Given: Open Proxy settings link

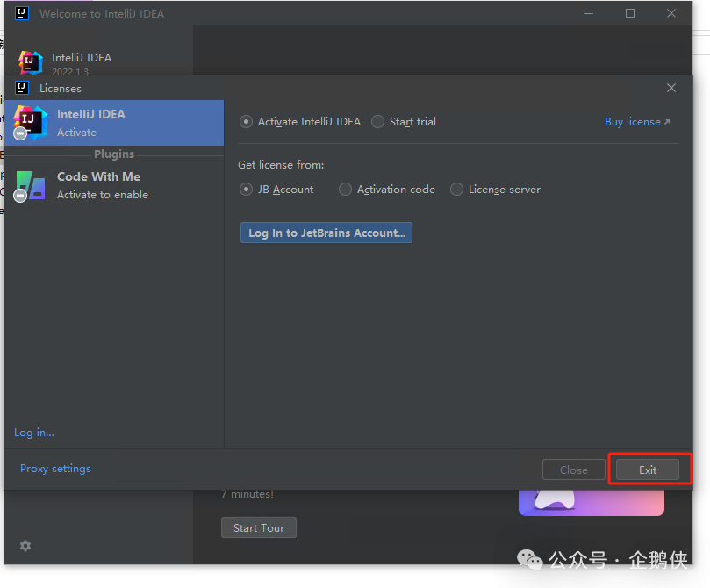Looking at the screenshot, I should 55,469.
